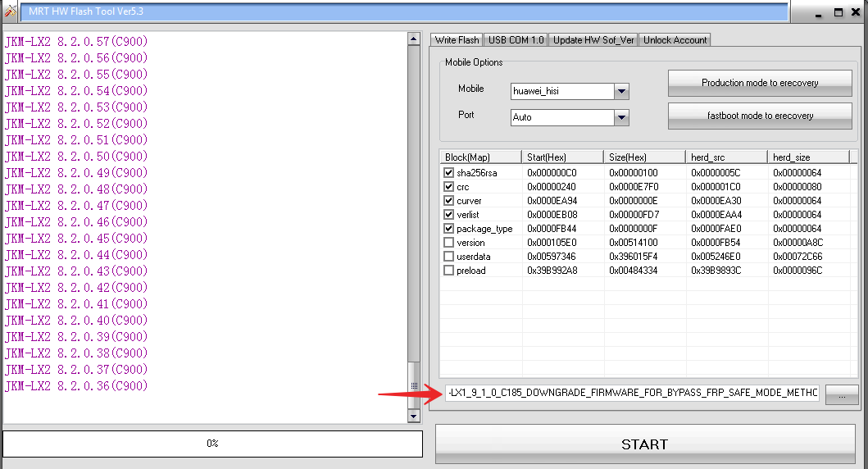Open the Update HW Sof_Ver tab
The image size is (868, 469).
pos(593,40)
